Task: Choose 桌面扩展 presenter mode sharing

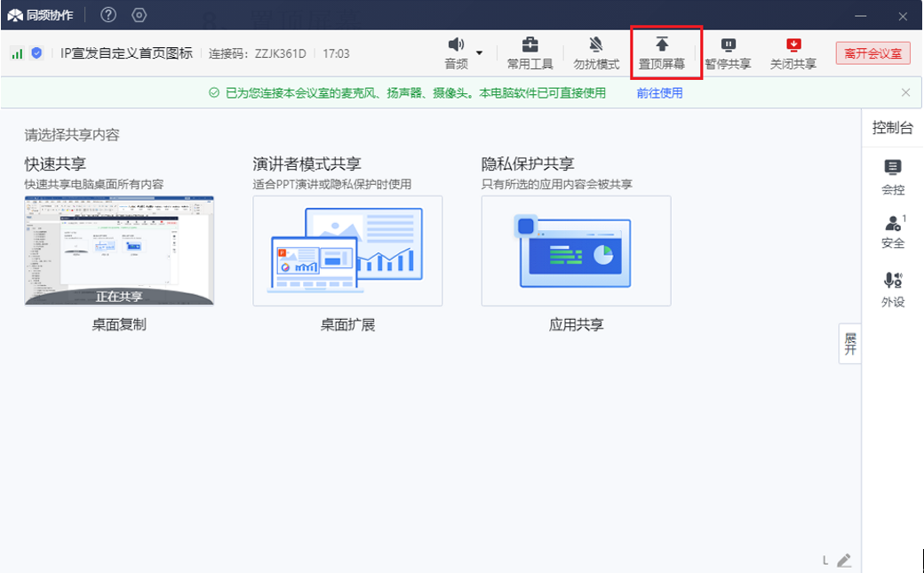Action: click(x=347, y=251)
